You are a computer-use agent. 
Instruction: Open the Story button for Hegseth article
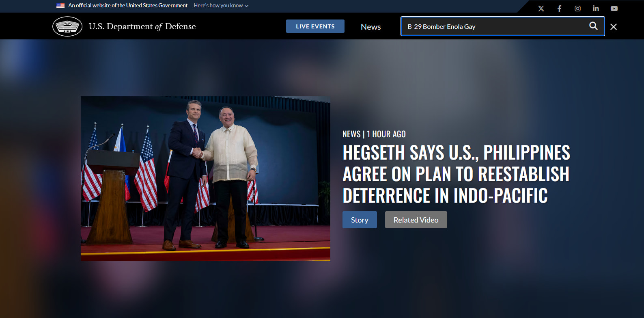[x=360, y=220]
